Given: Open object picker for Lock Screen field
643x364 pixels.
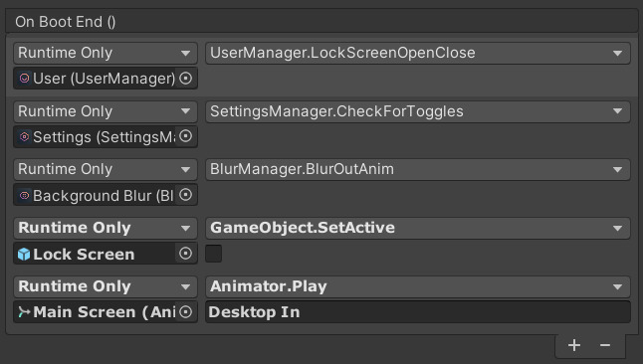Looking at the screenshot, I should 186,254.
